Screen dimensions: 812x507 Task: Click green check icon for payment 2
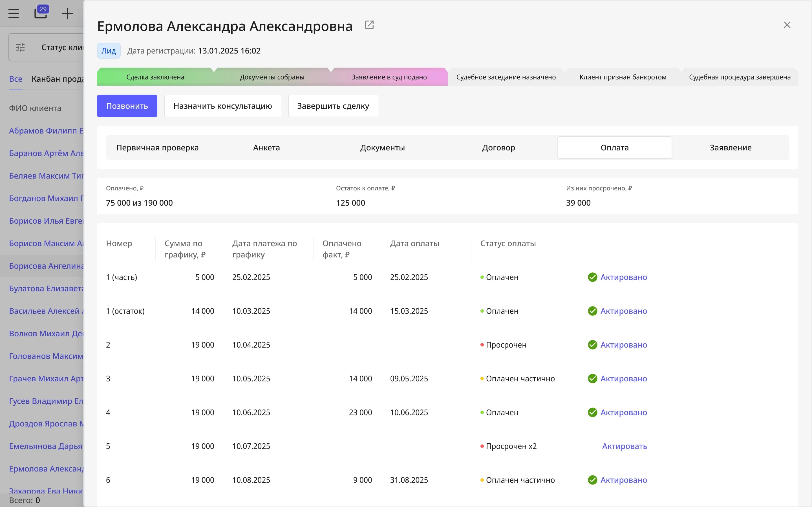click(593, 345)
